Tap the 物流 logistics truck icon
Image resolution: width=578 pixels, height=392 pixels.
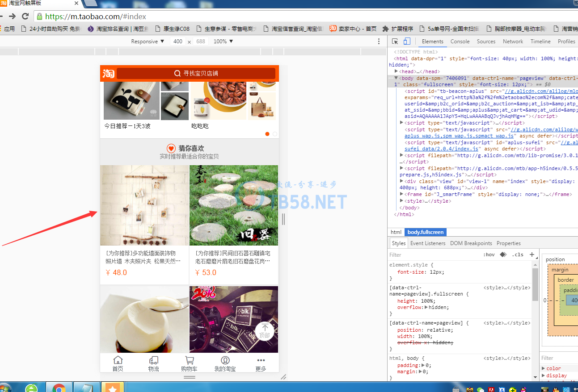153,364
